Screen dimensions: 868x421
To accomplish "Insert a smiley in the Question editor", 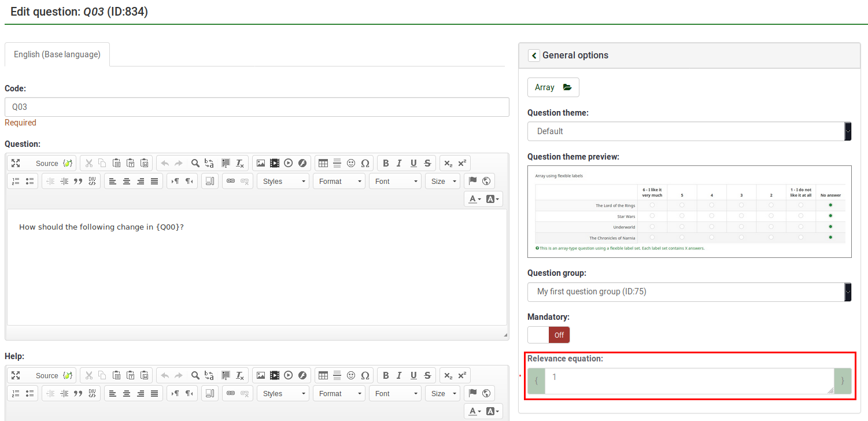I will (x=351, y=164).
